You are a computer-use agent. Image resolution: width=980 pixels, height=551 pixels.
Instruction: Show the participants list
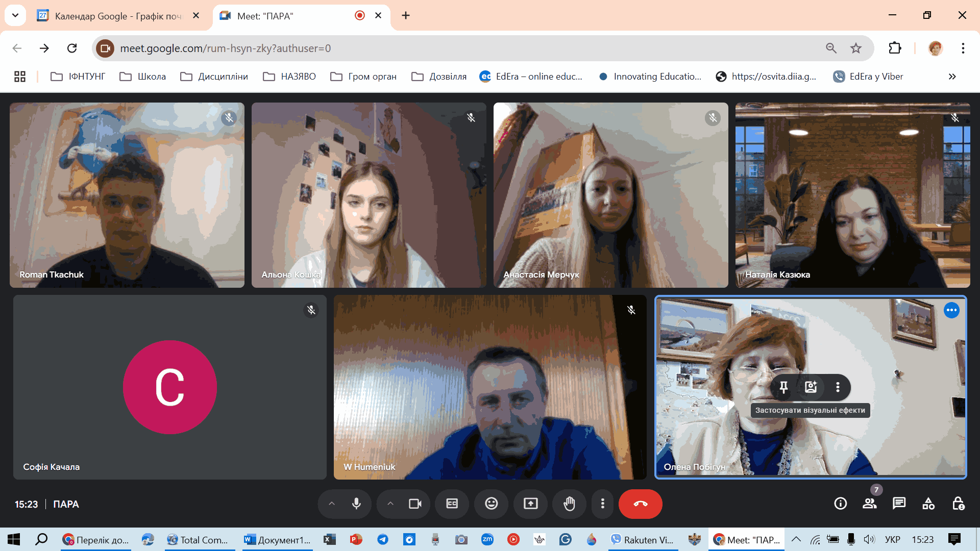869,504
